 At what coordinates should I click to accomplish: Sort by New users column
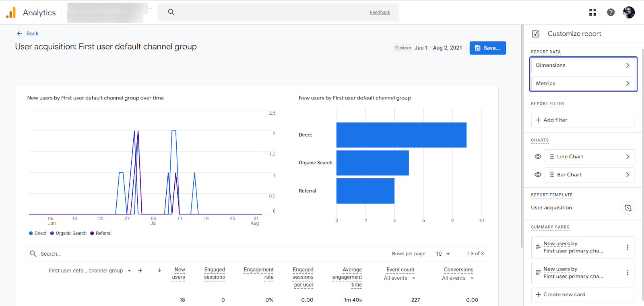pos(179,273)
